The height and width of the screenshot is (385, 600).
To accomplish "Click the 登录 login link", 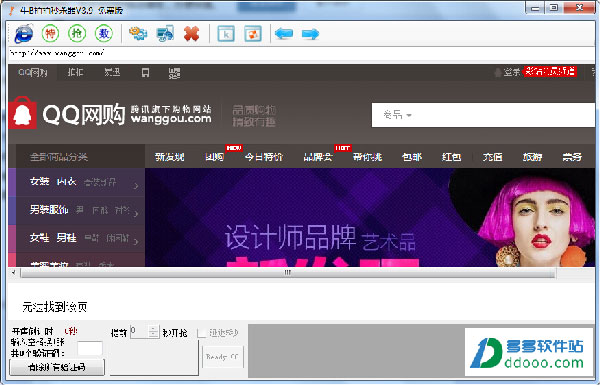I will [512, 72].
